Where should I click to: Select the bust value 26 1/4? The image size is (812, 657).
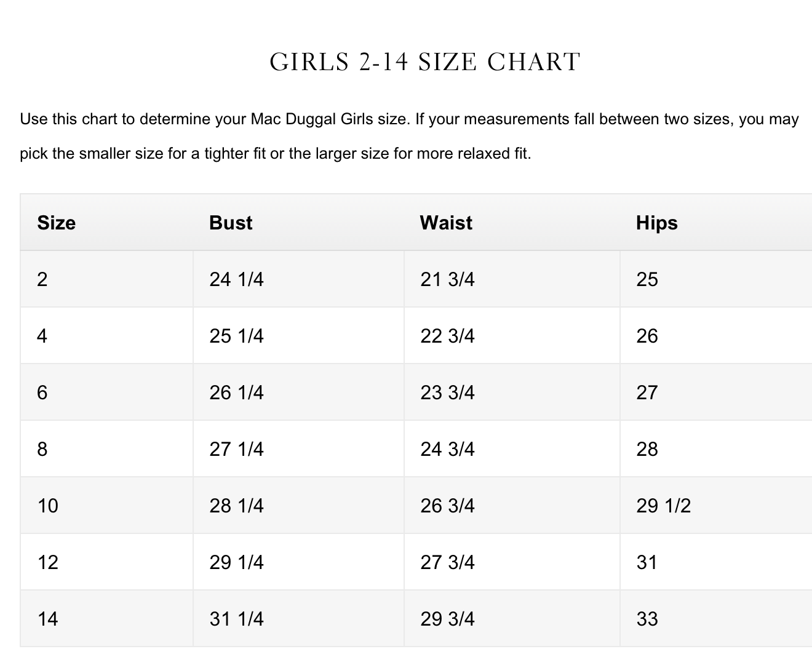point(236,392)
